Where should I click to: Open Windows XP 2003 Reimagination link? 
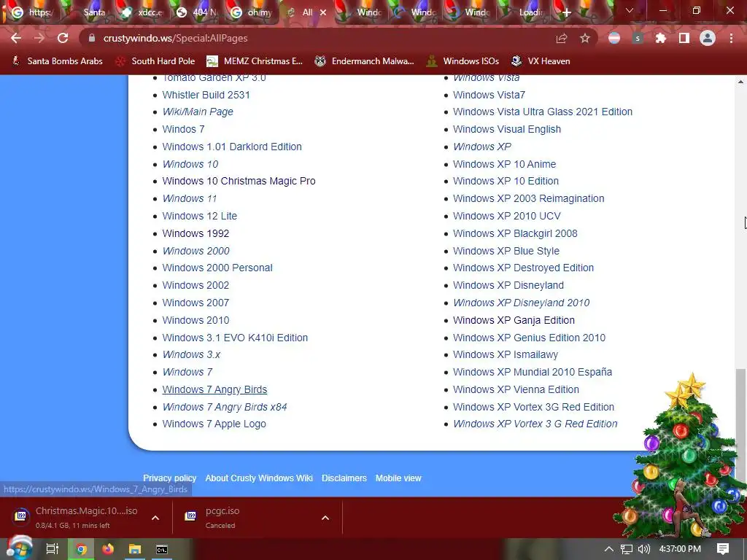(x=528, y=198)
